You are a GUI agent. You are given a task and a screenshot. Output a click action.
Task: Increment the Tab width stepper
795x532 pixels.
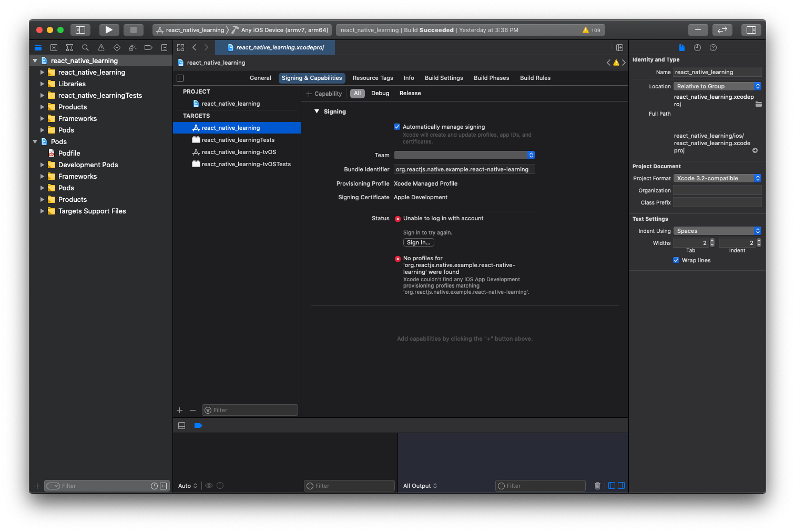click(x=712, y=241)
